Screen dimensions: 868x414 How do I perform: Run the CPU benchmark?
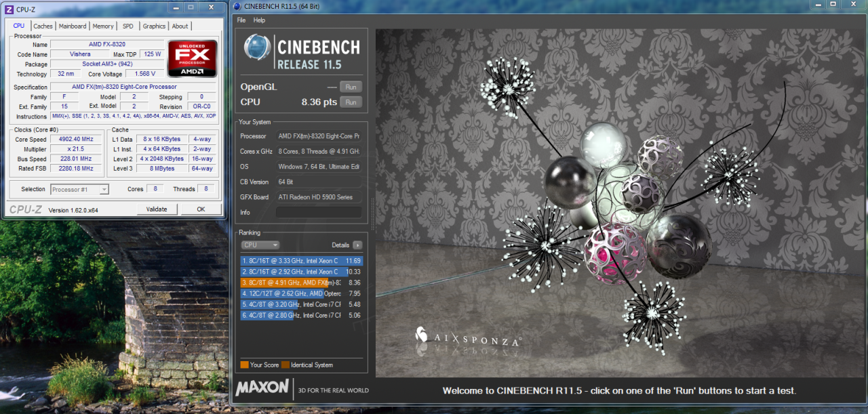(x=351, y=102)
